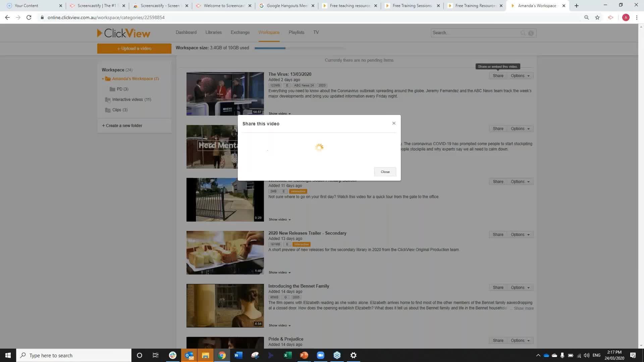Click the ClickView logo
Screen dimensions: 644x362
(x=124, y=33)
